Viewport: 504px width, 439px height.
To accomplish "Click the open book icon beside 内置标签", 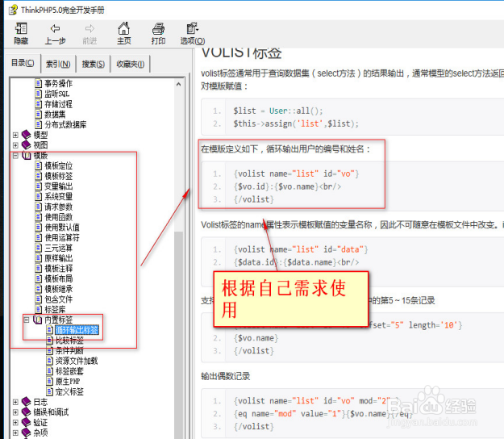I will [x=38, y=320].
